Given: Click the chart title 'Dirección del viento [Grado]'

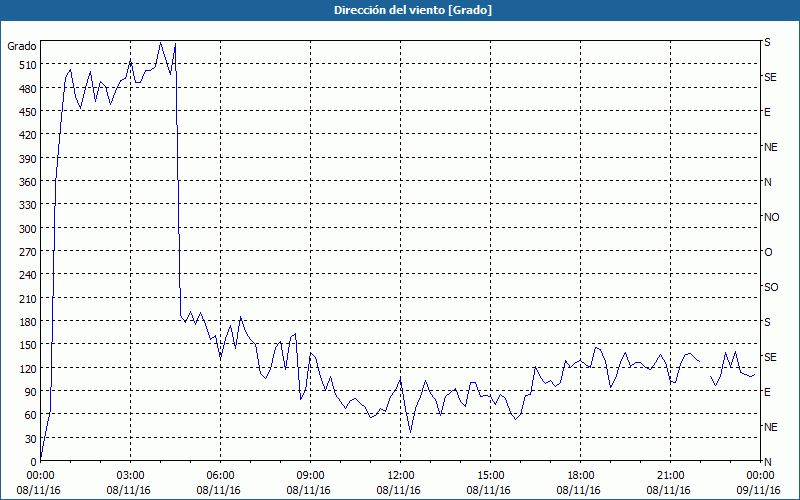Looking at the screenshot, I should pyautogui.click(x=413, y=10).
